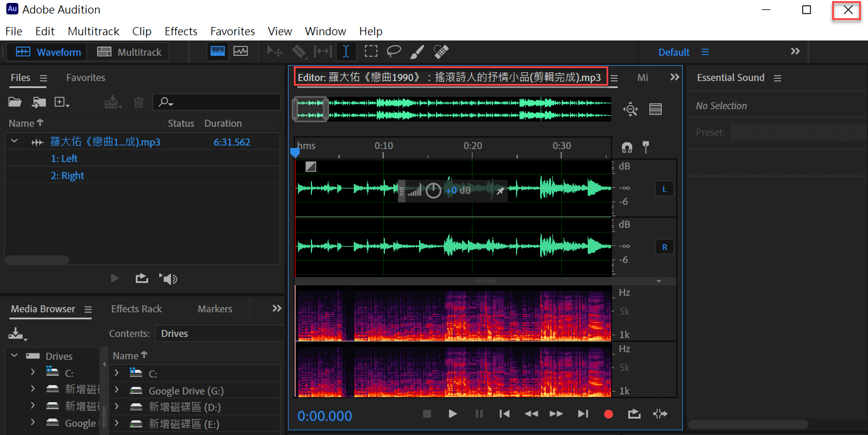This screenshot has width=868, height=435.
Task: Switch to the Multitrack editor view
Action: (x=129, y=52)
